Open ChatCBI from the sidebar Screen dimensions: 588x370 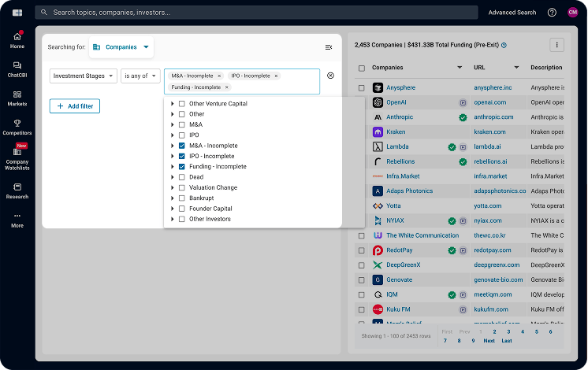pyautogui.click(x=17, y=69)
